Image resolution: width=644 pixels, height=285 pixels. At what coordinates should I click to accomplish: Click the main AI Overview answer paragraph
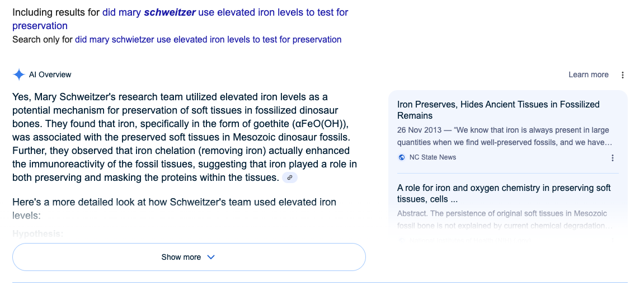click(x=185, y=137)
